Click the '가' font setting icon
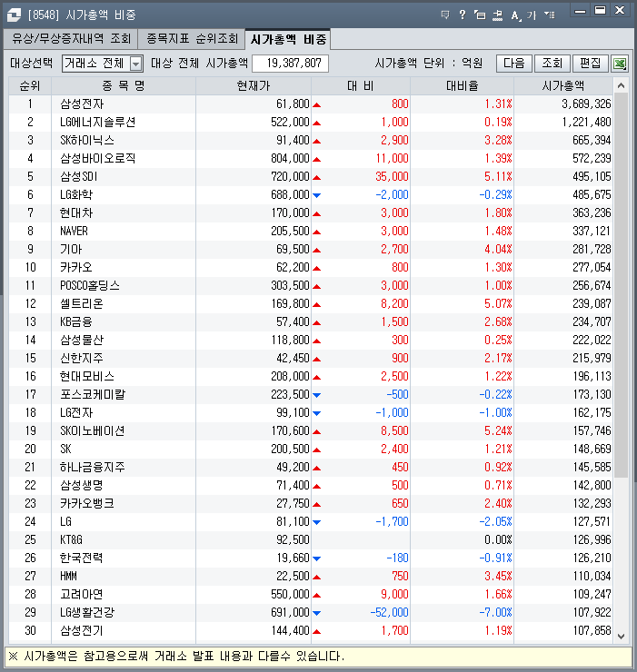 532,15
